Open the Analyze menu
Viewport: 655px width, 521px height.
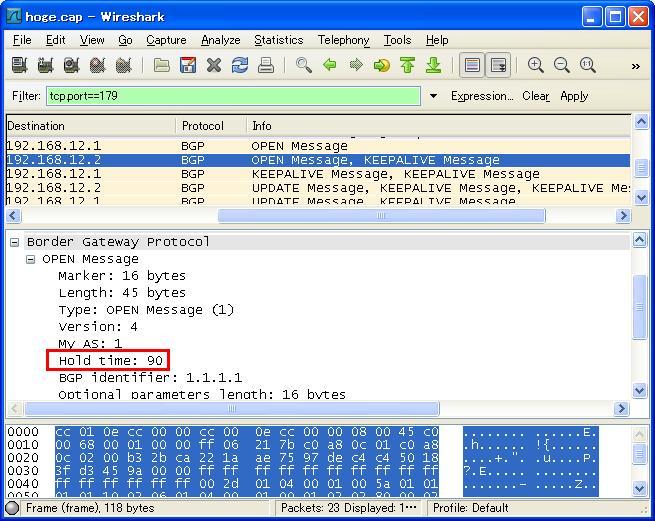click(221, 40)
